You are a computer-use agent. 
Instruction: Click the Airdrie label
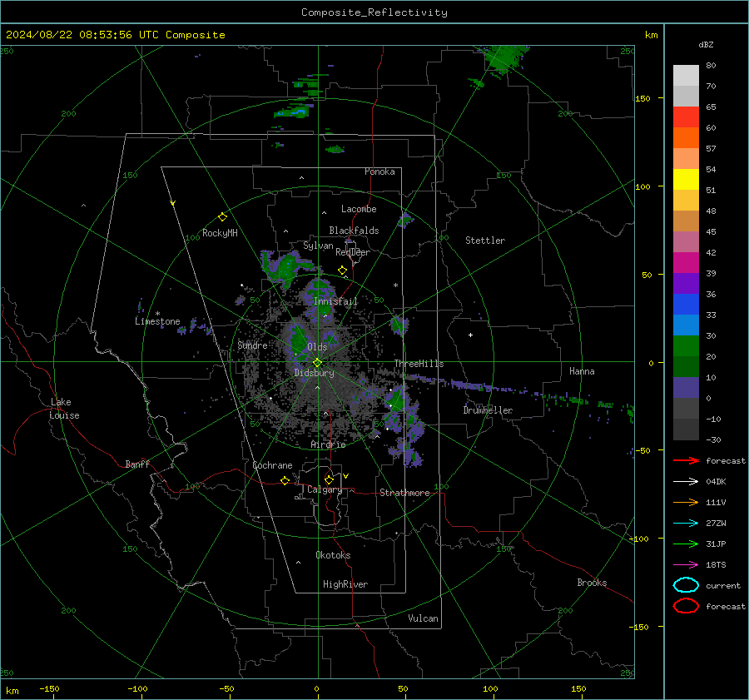click(x=328, y=444)
